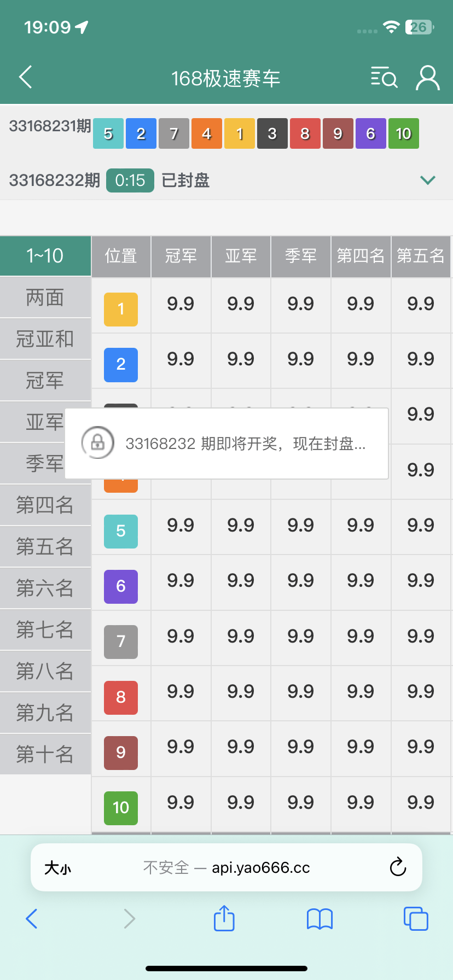This screenshot has width=453, height=980.
Task: Expand the draw history chevron
Action: pyautogui.click(x=427, y=180)
